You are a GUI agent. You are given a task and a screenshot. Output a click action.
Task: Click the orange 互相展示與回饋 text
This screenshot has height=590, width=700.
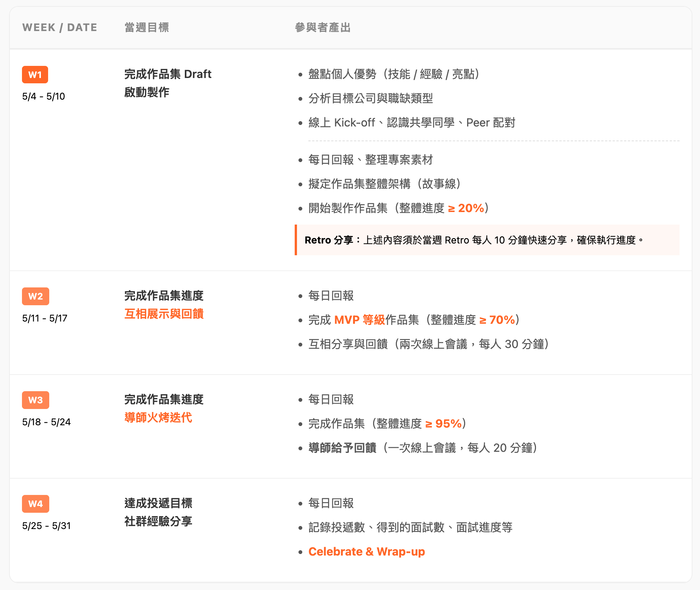[164, 314]
